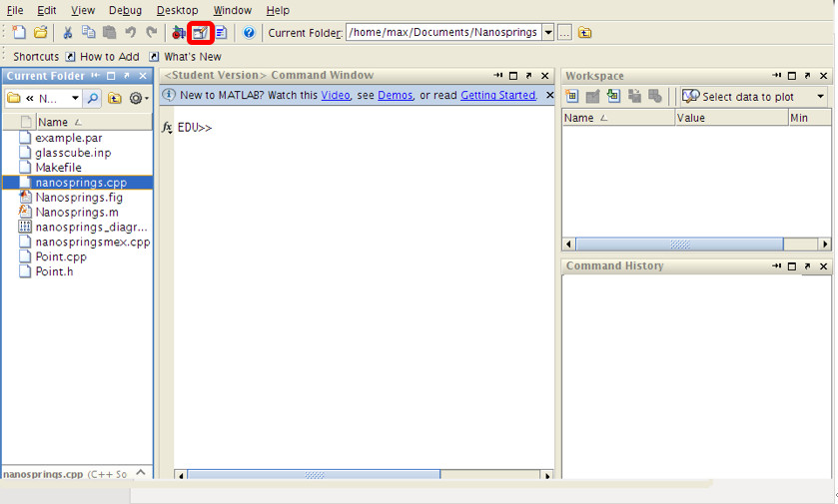
Task: Click the Command Window EDU prompt
Action: pos(195,128)
